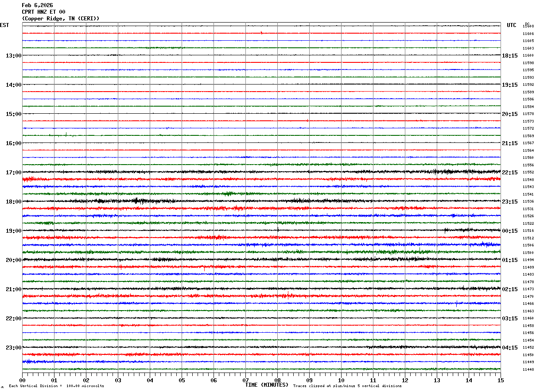Select the 04:15 UTC time label
The height and width of the screenshot is (392, 536).
(x=509, y=348)
